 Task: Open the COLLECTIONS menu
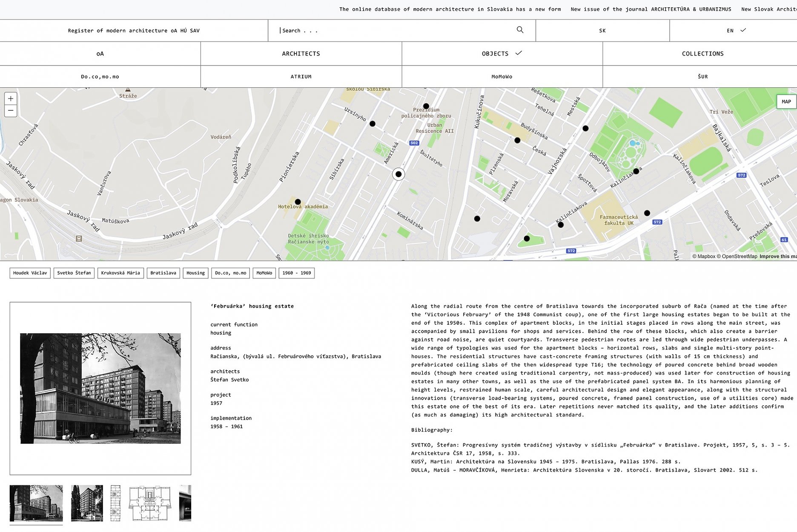[702, 54]
